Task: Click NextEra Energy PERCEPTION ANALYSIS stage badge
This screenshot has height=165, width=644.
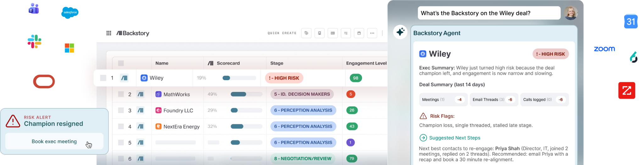Action: [x=303, y=126]
